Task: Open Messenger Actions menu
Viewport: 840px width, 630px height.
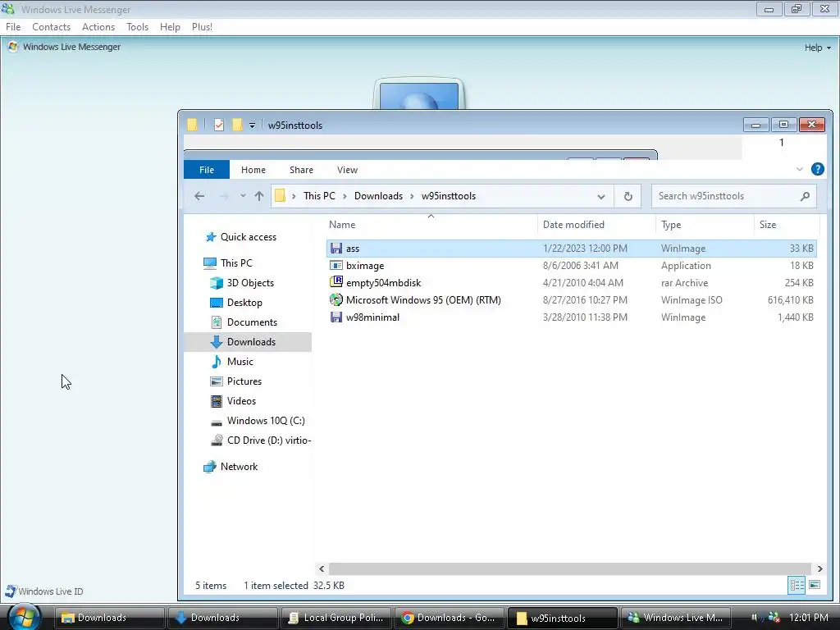Action: [98, 27]
